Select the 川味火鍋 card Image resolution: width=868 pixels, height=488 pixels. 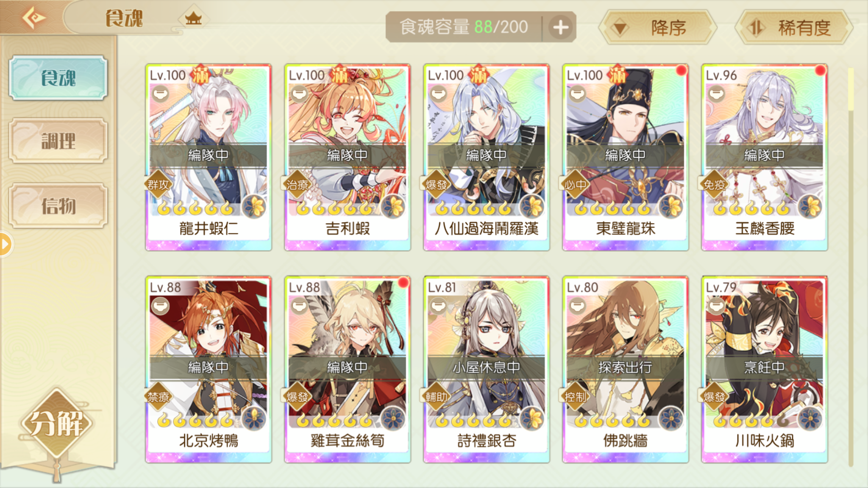(765, 369)
